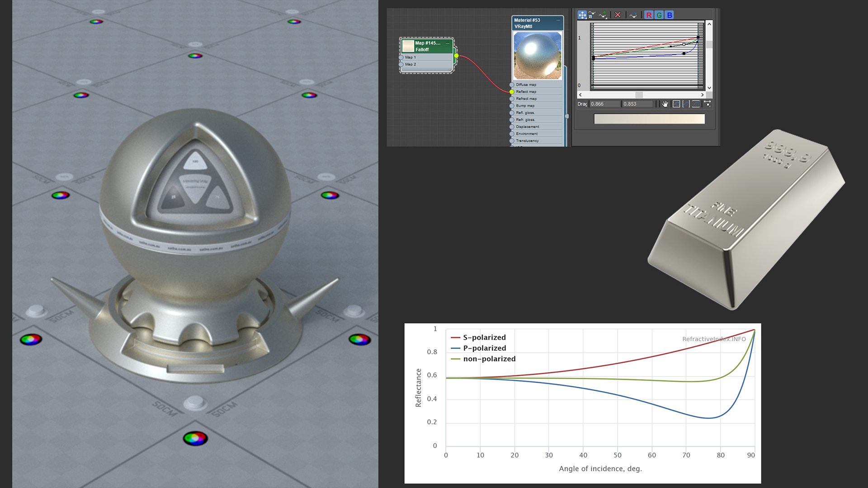The width and height of the screenshot is (868, 488).
Task: Toggle the red R channel button
Action: pos(649,15)
